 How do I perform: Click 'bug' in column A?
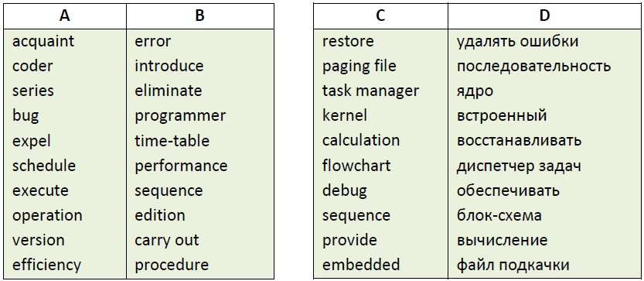click(x=26, y=116)
